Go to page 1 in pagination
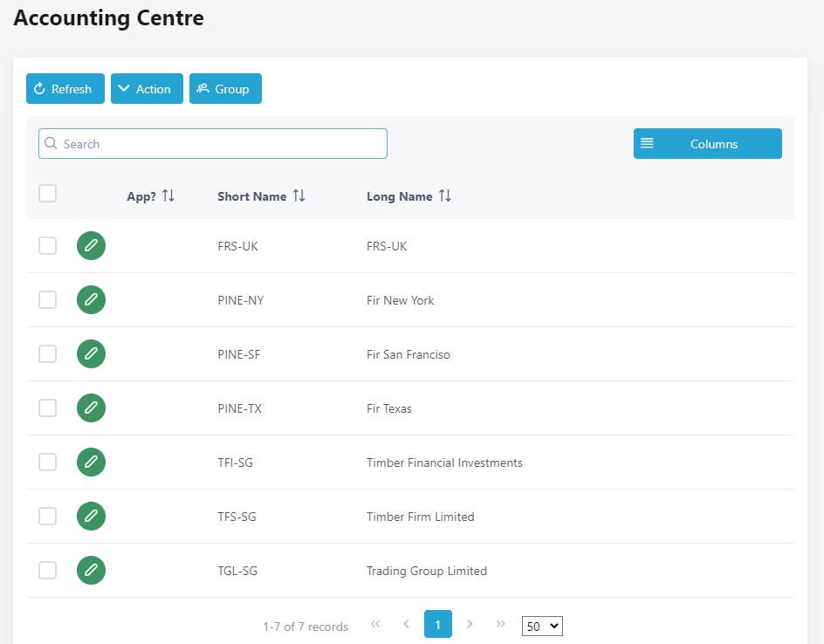Image resolution: width=824 pixels, height=644 pixels. coord(437,624)
